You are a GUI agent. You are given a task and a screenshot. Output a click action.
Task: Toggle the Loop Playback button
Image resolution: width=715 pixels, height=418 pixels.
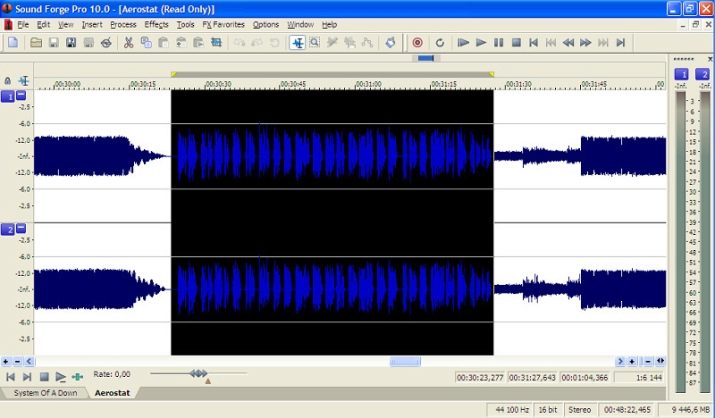tap(439, 42)
